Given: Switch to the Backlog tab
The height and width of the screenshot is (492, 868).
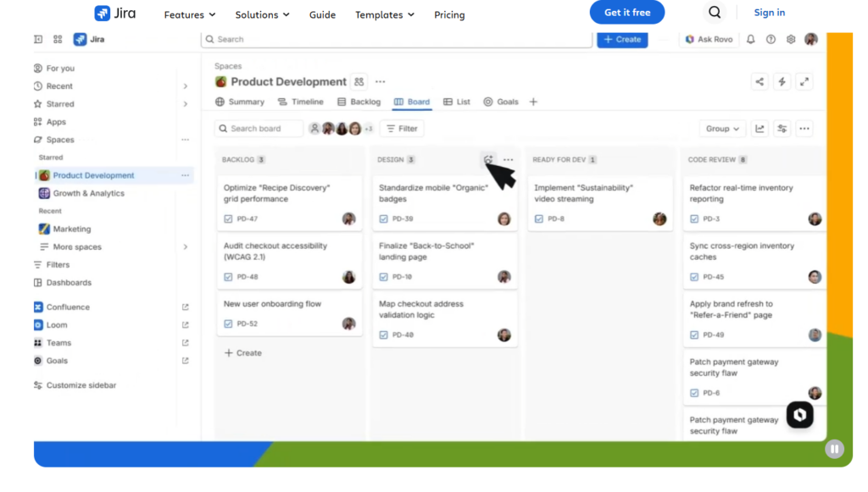Looking at the screenshot, I should 359,102.
